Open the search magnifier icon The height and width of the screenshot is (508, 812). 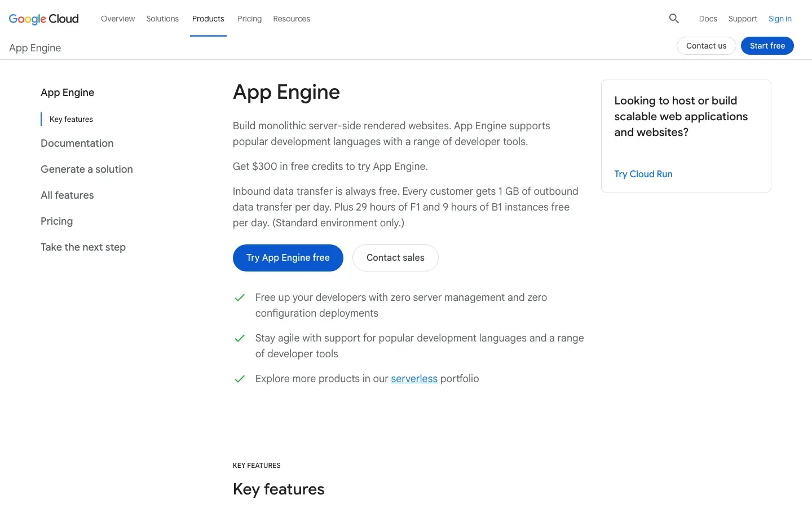[674, 19]
